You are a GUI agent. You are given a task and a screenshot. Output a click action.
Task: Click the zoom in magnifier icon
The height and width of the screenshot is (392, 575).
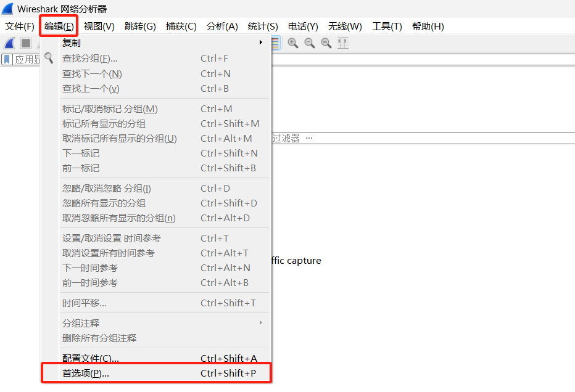click(293, 43)
